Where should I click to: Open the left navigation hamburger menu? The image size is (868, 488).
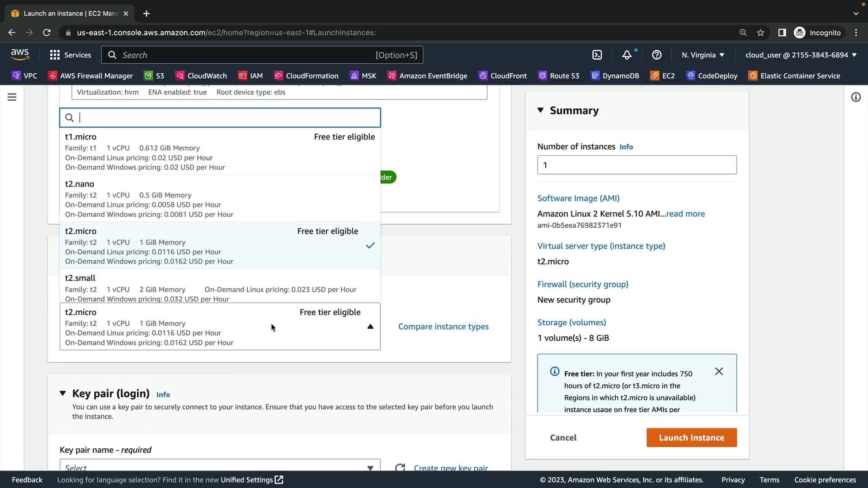pyautogui.click(x=12, y=97)
